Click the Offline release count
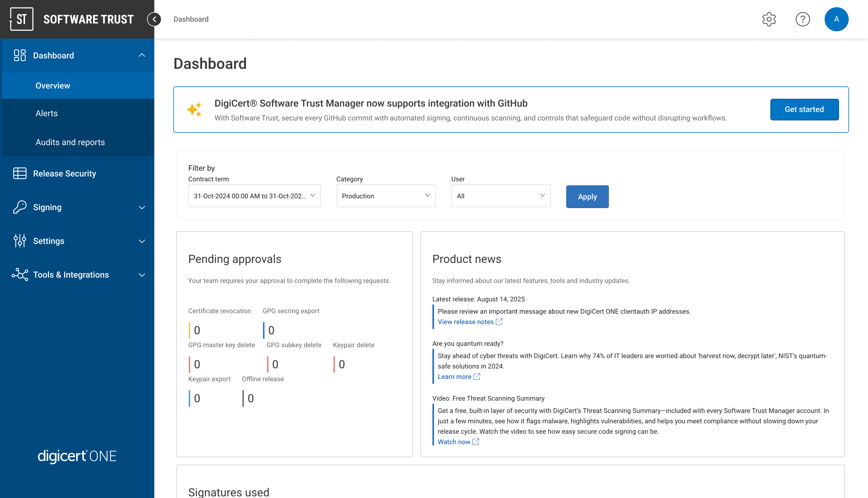Viewport: 868px width, 498px height. pos(250,398)
